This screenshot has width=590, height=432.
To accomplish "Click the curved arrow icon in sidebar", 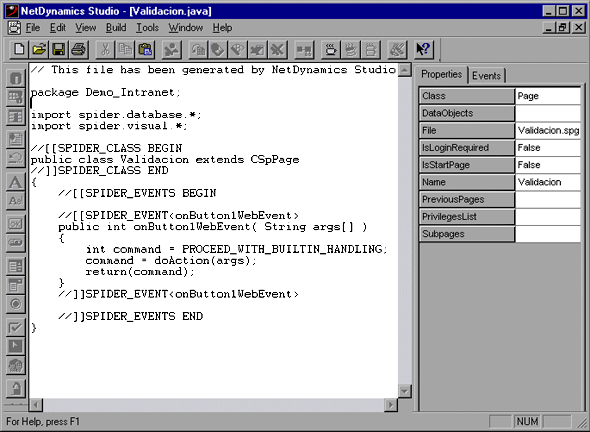I will pos(16,158).
